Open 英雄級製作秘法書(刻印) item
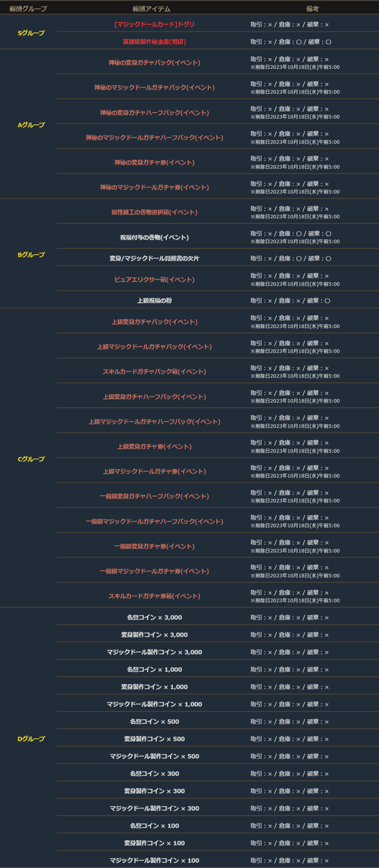The height and width of the screenshot is (868, 379). 154,42
